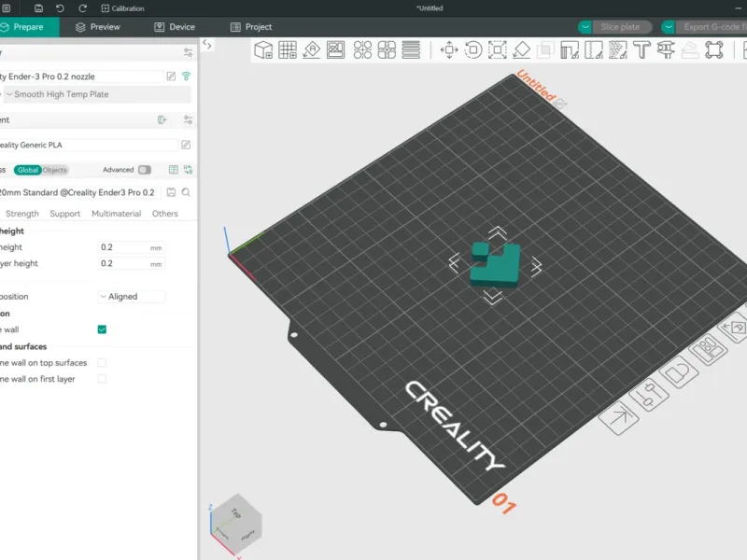Image resolution: width=747 pixels, height=560 pixels.
Task: Expand the Slice plate dropdown arrow
Action: click(585, 27)
